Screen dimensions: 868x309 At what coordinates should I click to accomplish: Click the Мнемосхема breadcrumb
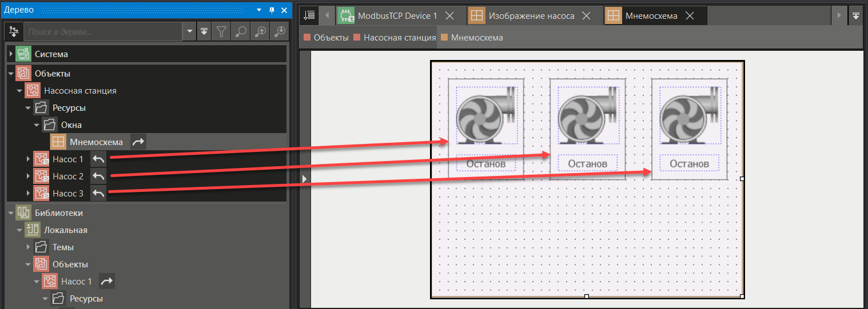pos(472,38)
